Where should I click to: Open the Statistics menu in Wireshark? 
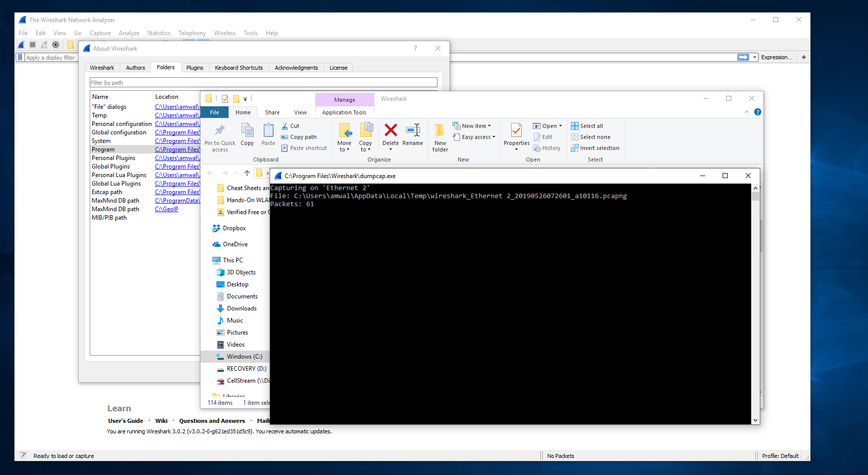(x=158, y=33)
